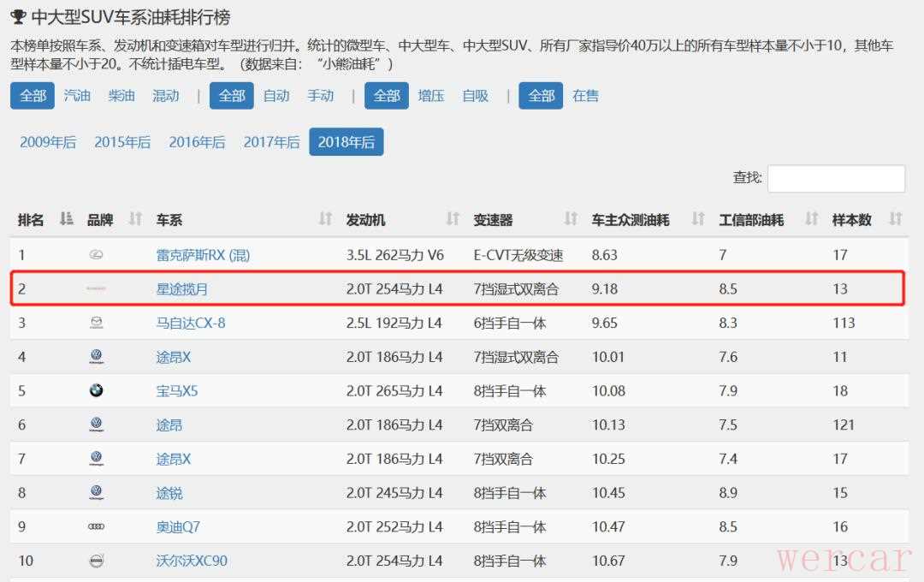Open the 途锐 link
924x582 pixels.
(169, 493)
